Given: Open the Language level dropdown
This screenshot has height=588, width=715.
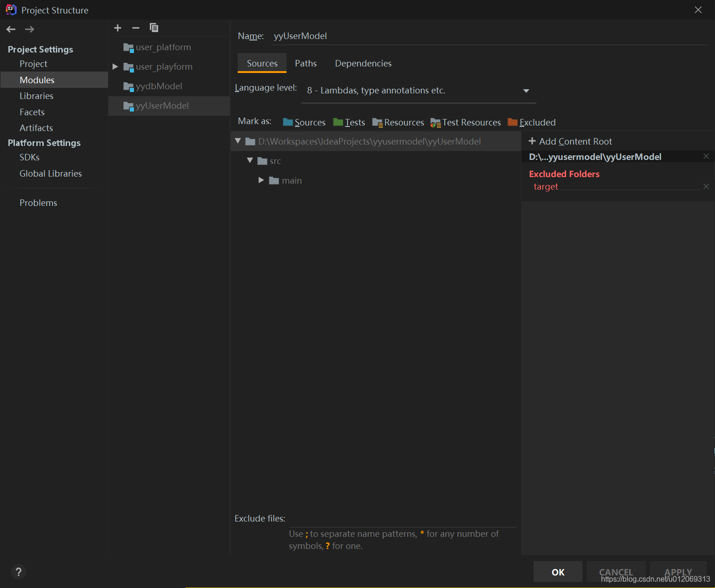Looking at the screenshot, I should click(x=419, y=91).
